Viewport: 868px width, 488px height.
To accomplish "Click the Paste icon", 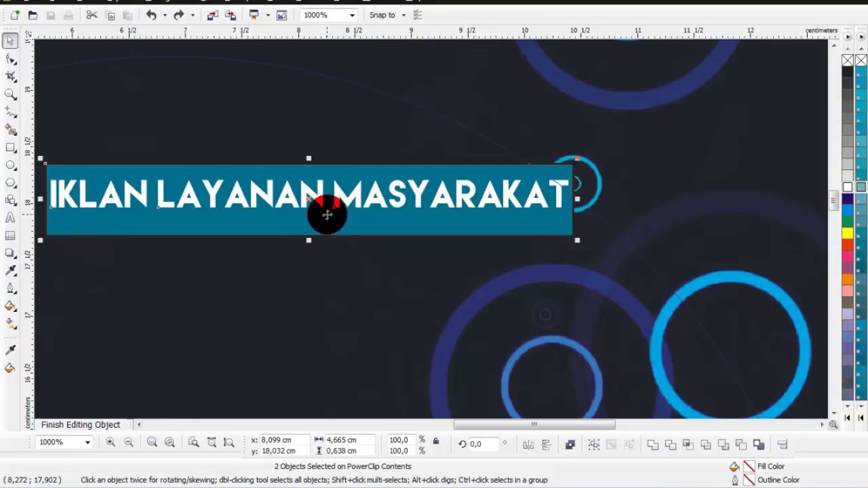I will (127, 15).
